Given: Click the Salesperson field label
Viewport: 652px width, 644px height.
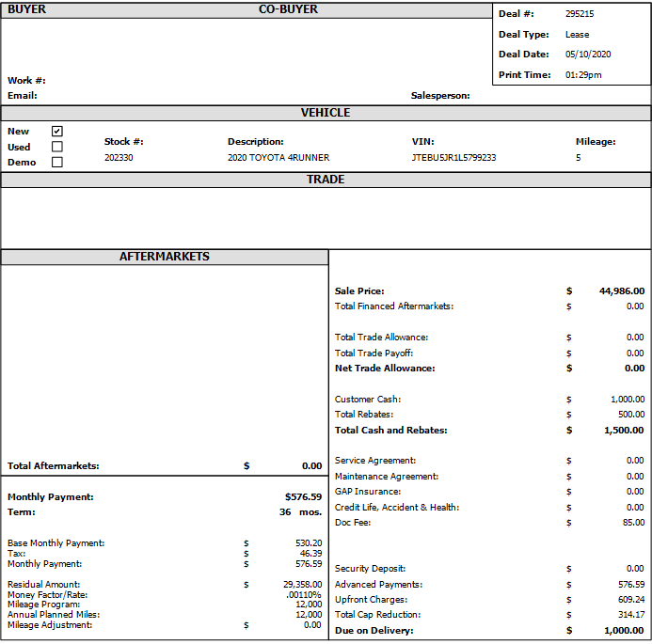Looking at the screenshot, I should [440, 96].
